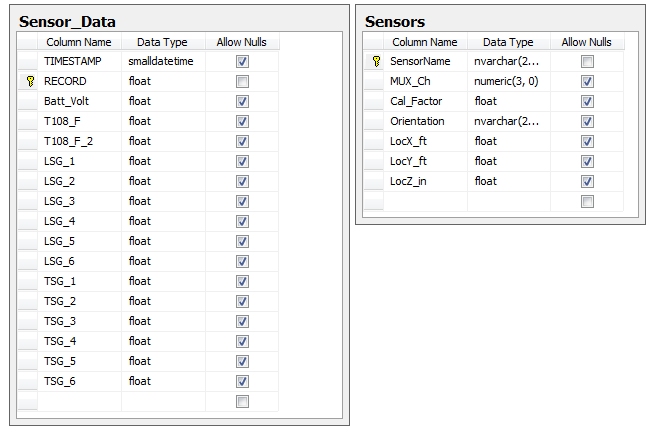The width and height of the screenshot is (650, 440).
Task: Click the primary key icon beside RECORD
Action: 30,81
